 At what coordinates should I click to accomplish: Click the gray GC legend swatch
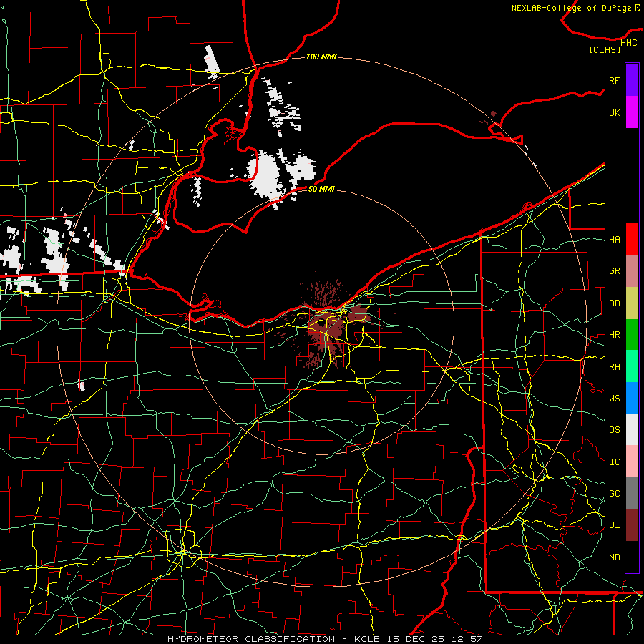(632, 493)
